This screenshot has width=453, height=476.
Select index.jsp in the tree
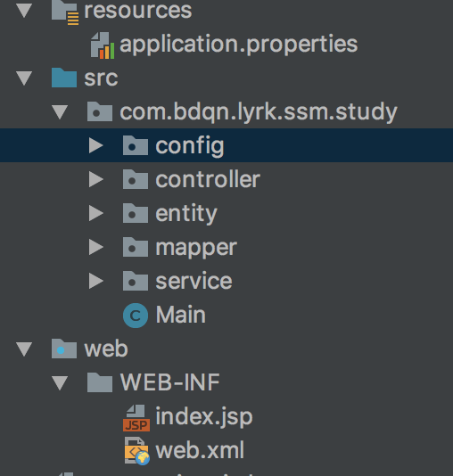[x=204, y=417]
